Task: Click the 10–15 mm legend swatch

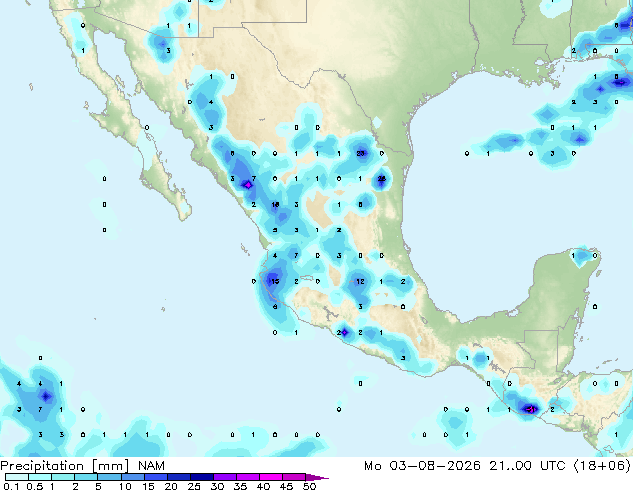Action: (132, 477)
